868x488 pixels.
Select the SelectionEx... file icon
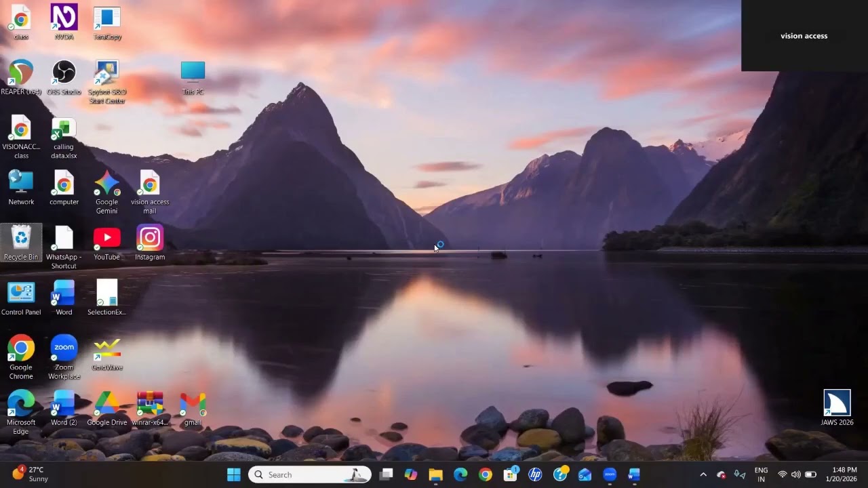click(x=106, y=298)
